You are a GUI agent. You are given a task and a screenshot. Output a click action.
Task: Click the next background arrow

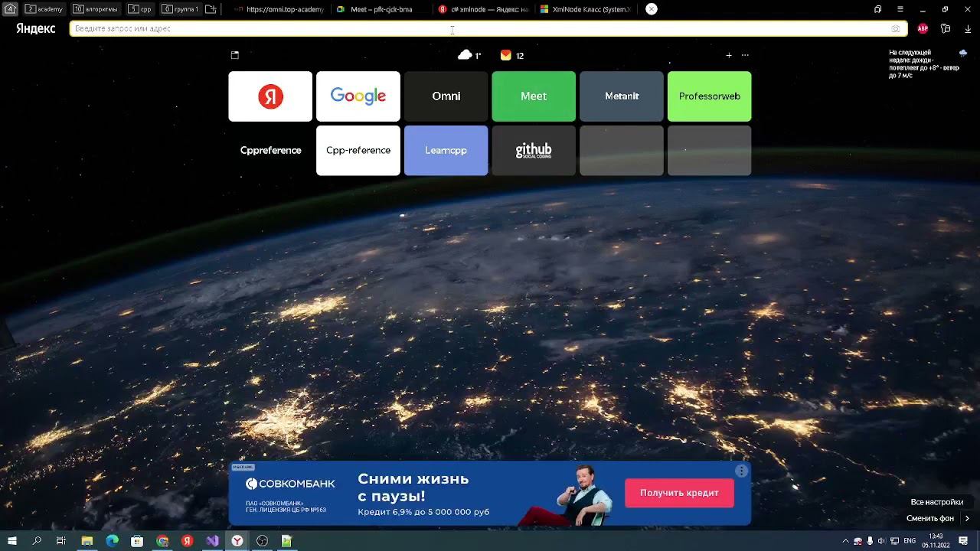967,518
